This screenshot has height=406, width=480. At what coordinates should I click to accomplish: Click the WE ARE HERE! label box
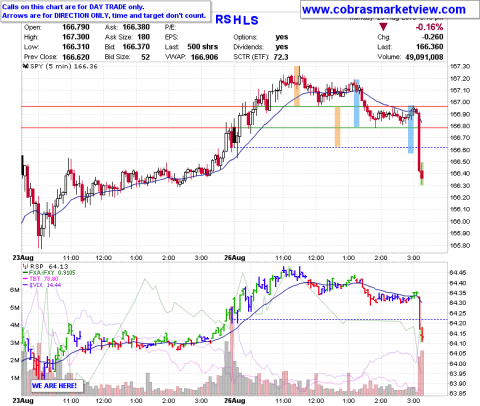[54, 386]
